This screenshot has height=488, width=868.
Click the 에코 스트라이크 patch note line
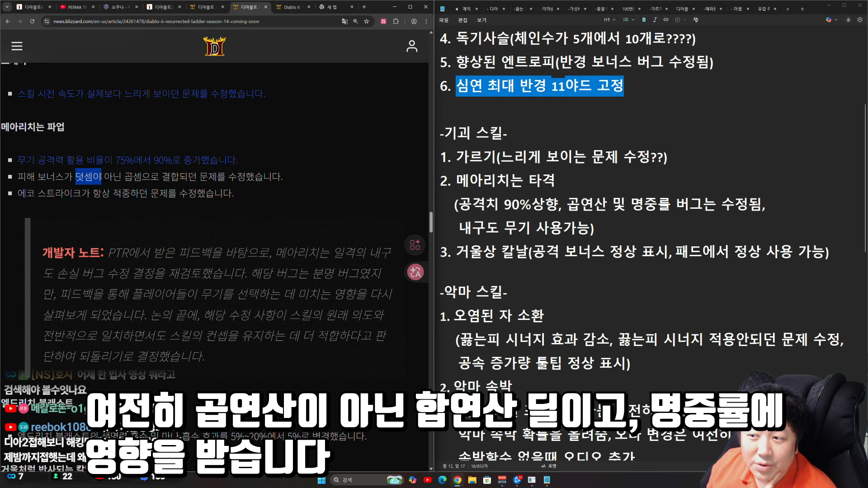[126, 193]
